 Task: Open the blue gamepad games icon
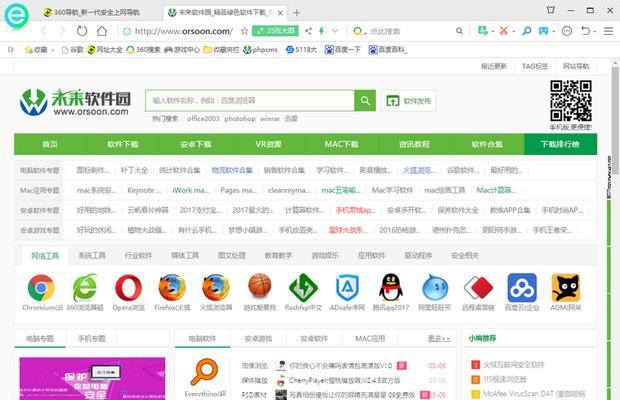[x=544, y=30]
